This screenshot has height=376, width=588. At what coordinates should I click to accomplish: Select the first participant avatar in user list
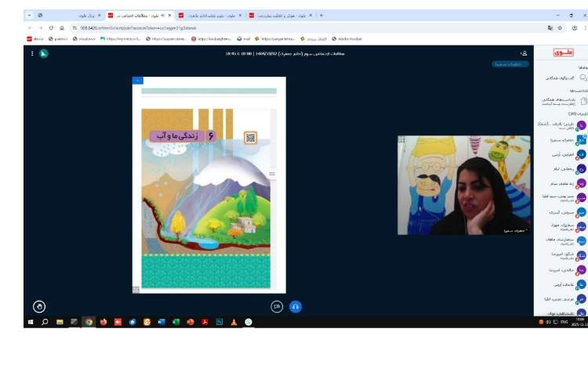581,125
